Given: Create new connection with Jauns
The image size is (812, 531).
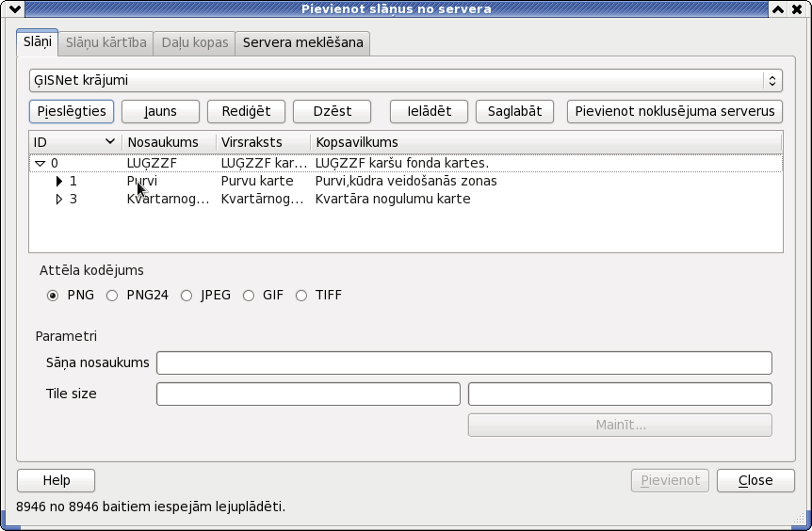Looking at the screenshot, I should [160, 111].
